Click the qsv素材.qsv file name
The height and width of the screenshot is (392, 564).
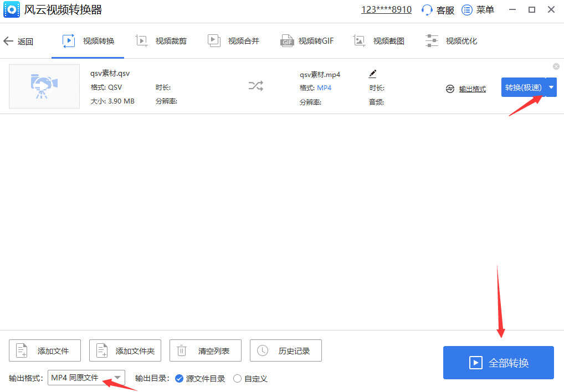tap(110, 73)
